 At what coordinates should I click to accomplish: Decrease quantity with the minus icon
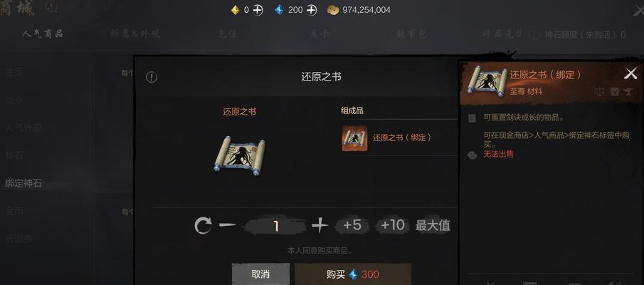pos(227,225)
